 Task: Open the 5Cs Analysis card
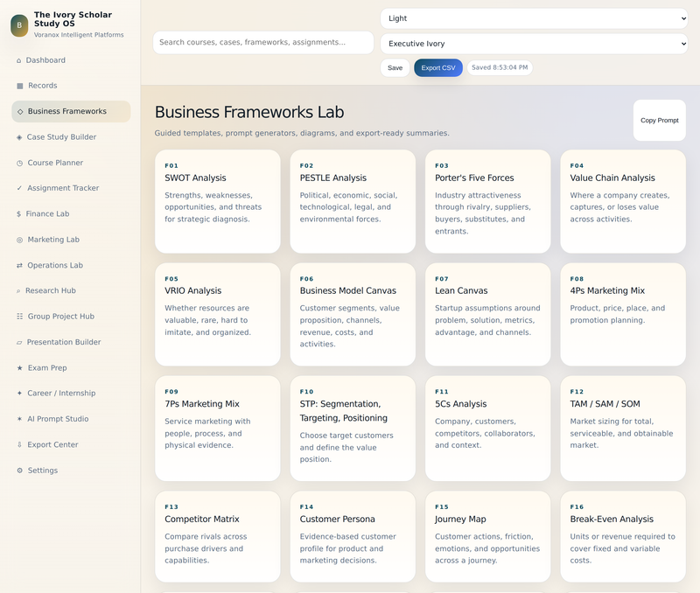[x=488, y=429]
